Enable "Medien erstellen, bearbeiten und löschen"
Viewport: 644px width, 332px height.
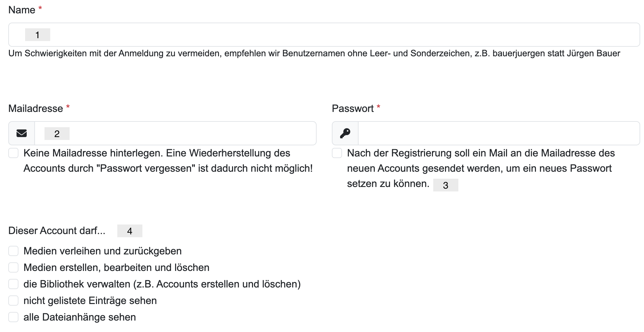click(13, 267)
